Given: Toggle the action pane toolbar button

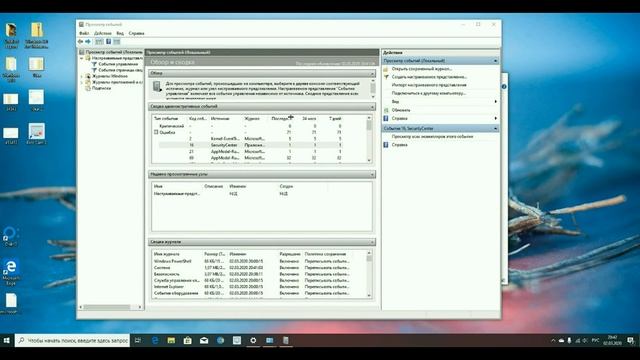Looking at the screenshot, I should coord(117,42).
